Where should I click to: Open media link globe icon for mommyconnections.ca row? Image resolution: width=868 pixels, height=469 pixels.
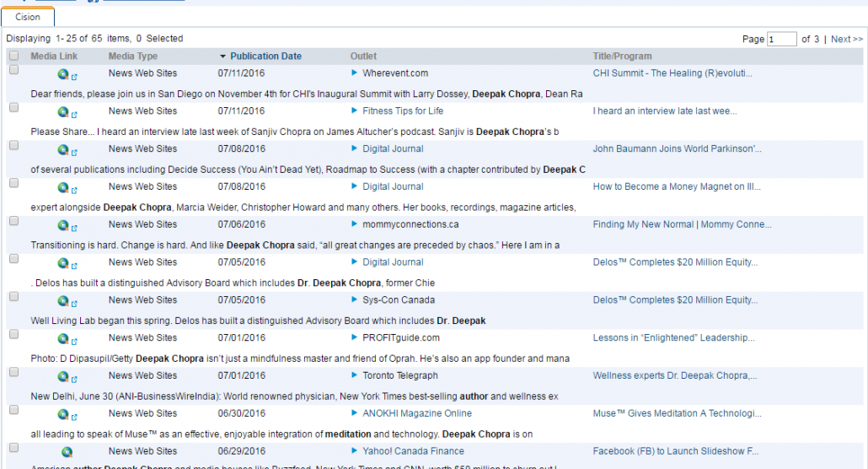pyautogui.click(x=63, y=225)
